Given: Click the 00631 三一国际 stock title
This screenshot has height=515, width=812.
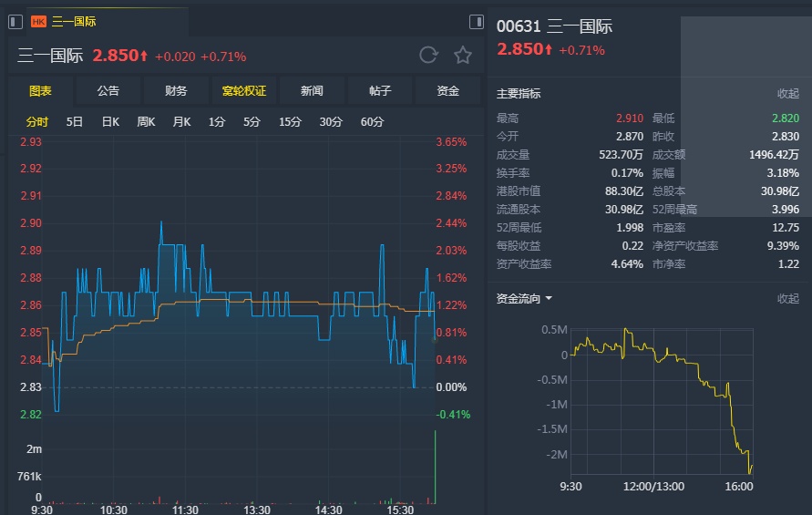Looking at the screenshot, I should point(554,26).
